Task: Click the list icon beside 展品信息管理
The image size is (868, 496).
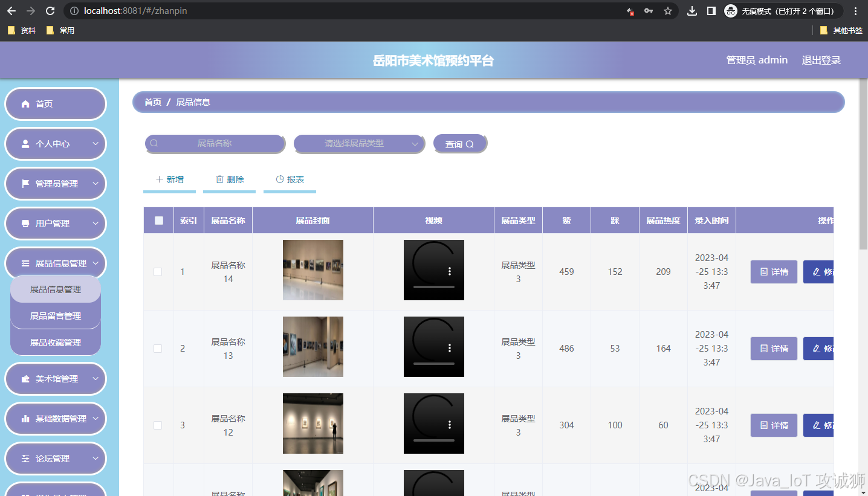Action: click(x=25, y=263)
